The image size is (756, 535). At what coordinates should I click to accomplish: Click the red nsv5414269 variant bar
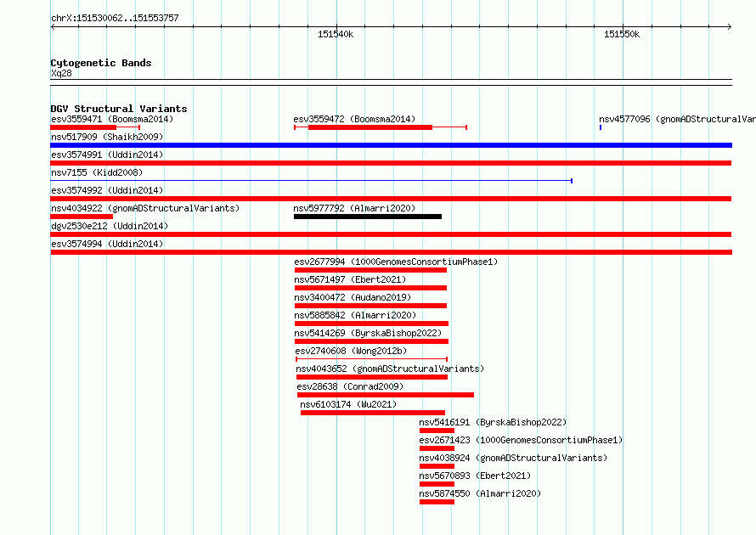[371, 341]
